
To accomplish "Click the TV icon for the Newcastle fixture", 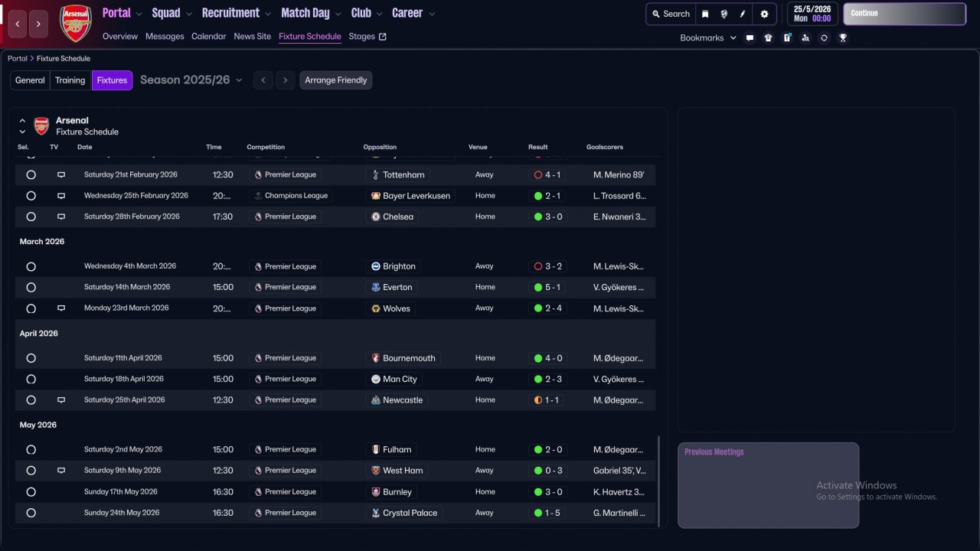I will click(x=61, y=399).
